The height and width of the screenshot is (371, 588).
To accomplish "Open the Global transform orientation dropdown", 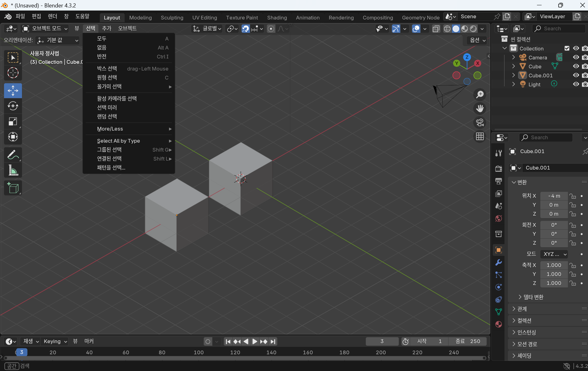I will tap(207, 29).
